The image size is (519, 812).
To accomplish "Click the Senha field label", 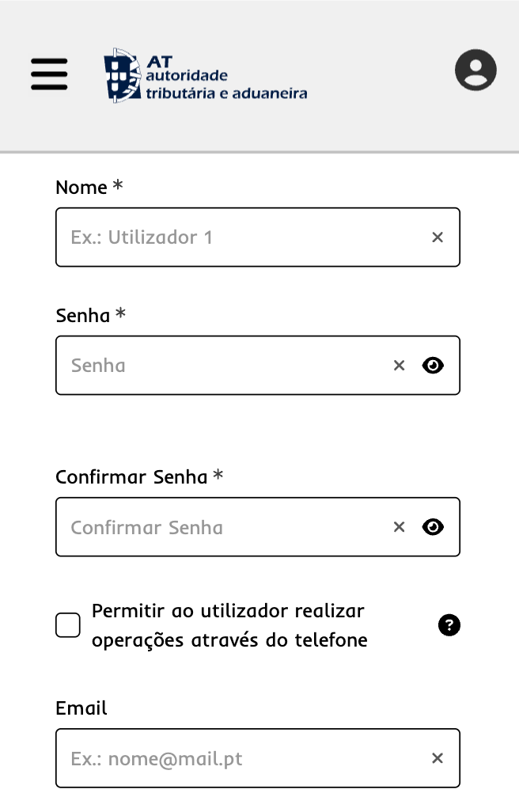I will pos(83,316).
